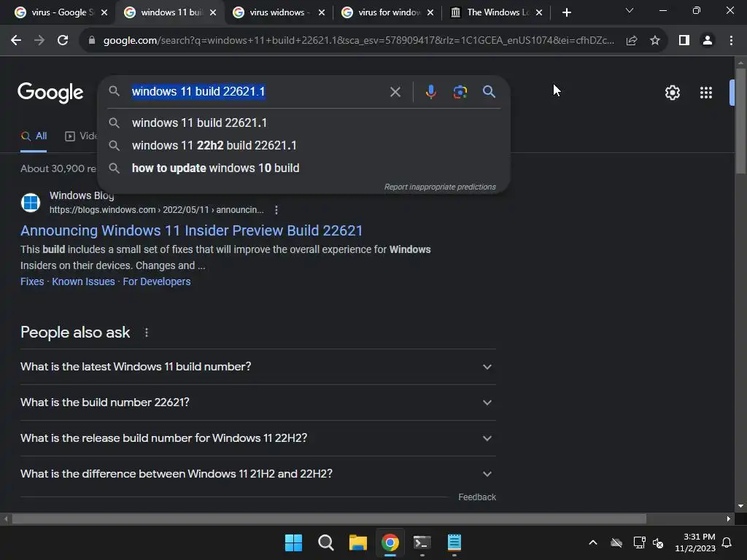Close the 'The Windows L' tab

pos(539,12)
